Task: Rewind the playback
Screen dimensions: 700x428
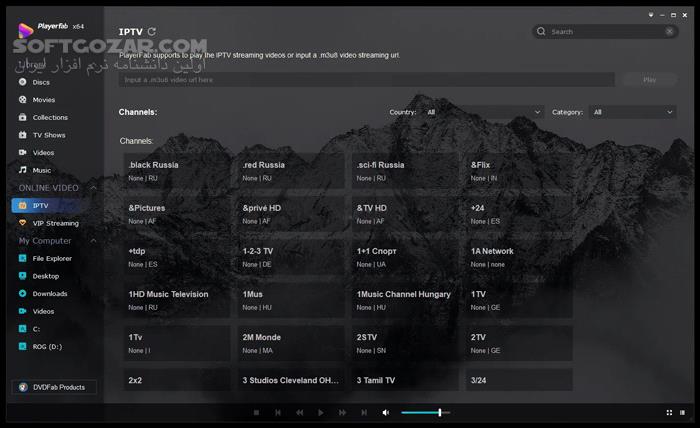Action: coord(300,412)
